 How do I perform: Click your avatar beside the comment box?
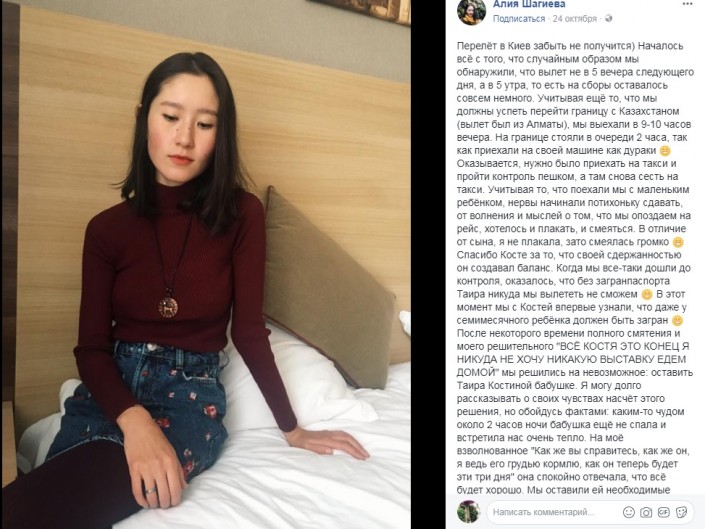point(468,511)
